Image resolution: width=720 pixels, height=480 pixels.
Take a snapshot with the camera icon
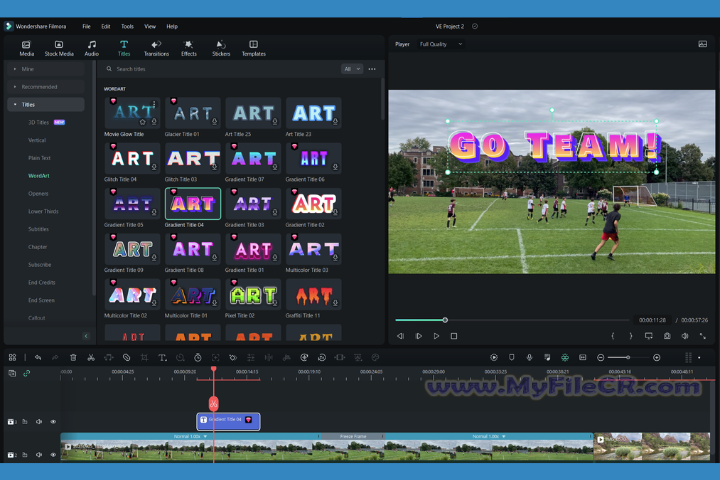tap(667, 336)
